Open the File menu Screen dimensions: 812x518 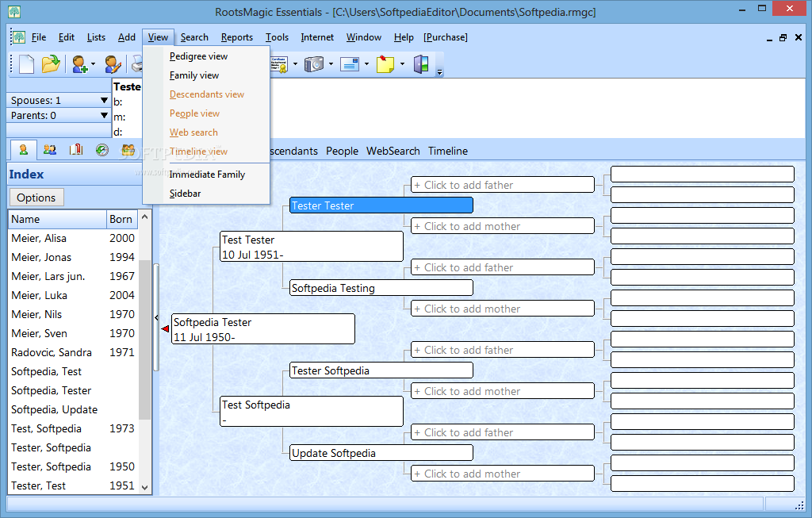coord(39,37)
